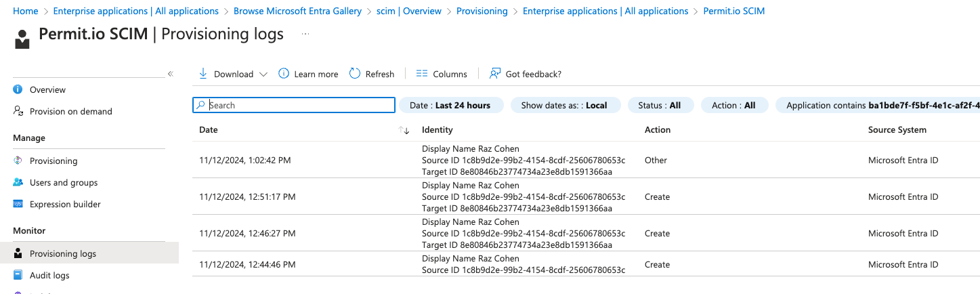Collapse the left sidebar with the chevron

(171, 74)
